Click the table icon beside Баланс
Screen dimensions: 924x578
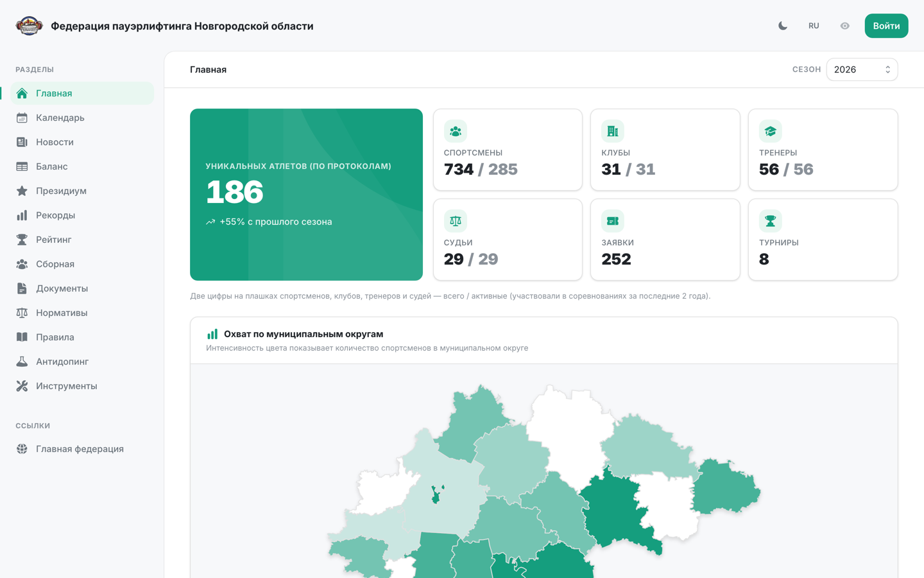22,166
